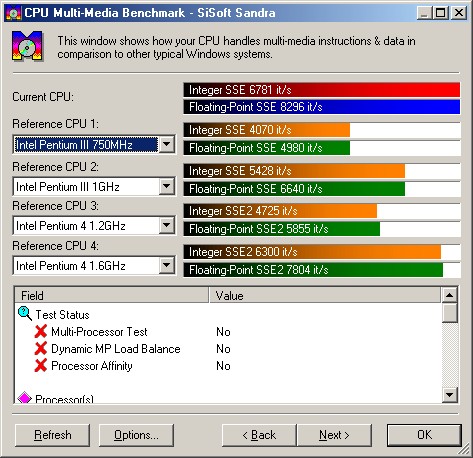The image size is (473, 458).
Task: Open the Reference CPU 2 dropdown arrow
Action: tap(166, 186)
